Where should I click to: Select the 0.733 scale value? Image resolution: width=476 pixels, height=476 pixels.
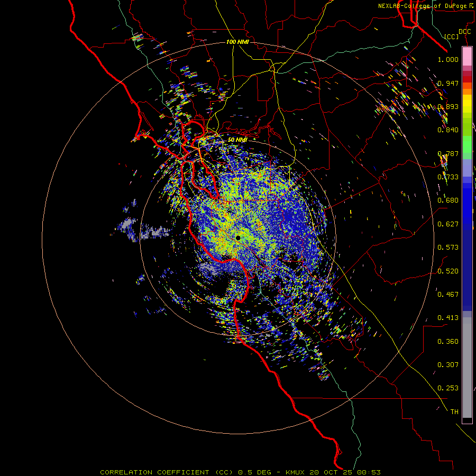point(448,177)
